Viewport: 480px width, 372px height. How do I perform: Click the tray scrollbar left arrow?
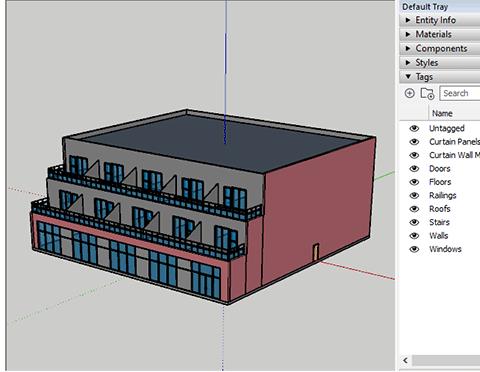point(405,360)
